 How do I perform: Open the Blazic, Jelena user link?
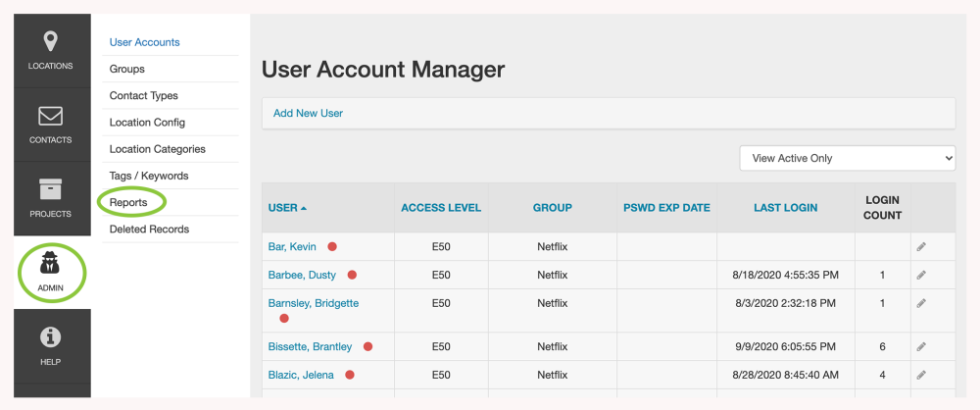click(x=301, y=375)
